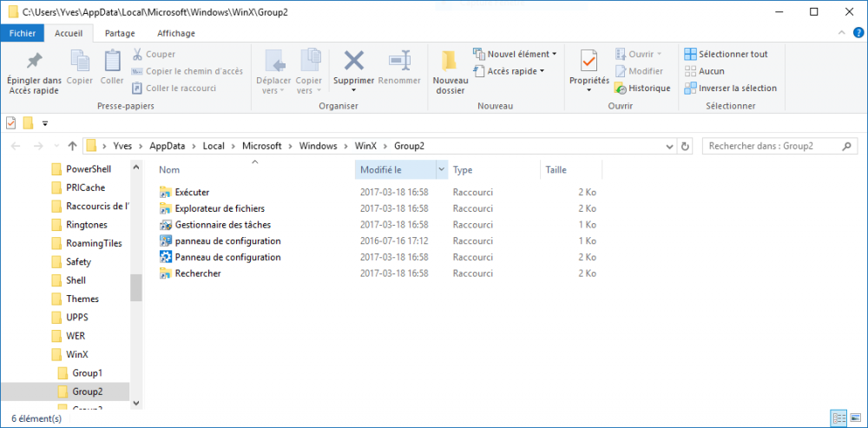Open Customize Quick Access Toolbar arrow
The width and height of the screenshot is (868, 428).
click(45, 123)
